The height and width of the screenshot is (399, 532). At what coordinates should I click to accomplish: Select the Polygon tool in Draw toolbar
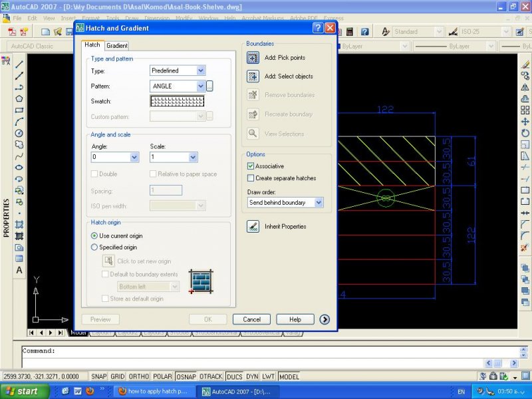pyautogui.click(x=19, y=98)
